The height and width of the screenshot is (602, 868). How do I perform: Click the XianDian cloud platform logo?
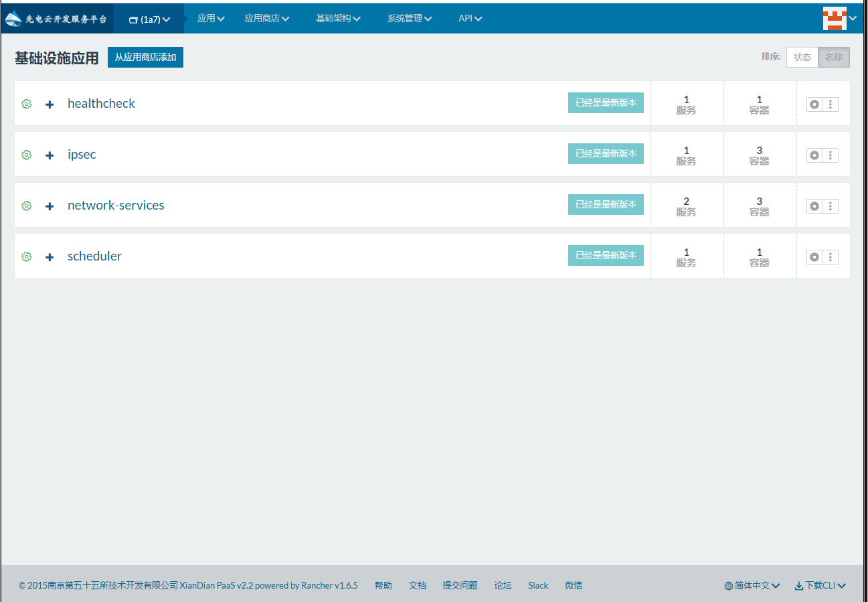point(56,19)
